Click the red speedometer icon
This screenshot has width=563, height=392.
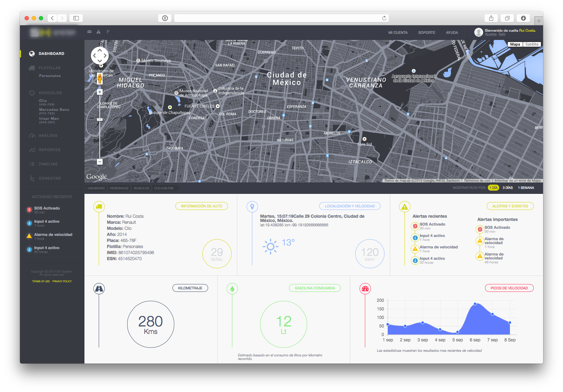click(365, 289)
